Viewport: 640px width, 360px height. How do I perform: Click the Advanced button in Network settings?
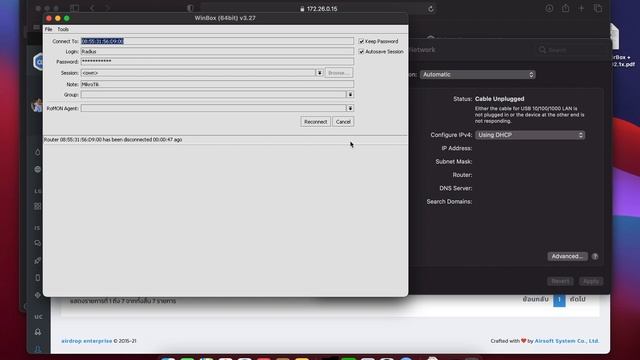[567, 256]
